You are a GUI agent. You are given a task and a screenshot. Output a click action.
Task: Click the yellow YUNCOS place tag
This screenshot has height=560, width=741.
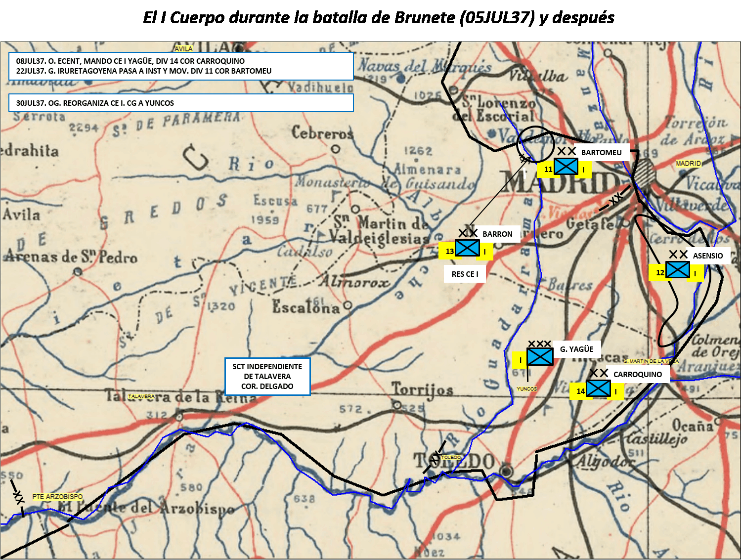tap(527, 388)
